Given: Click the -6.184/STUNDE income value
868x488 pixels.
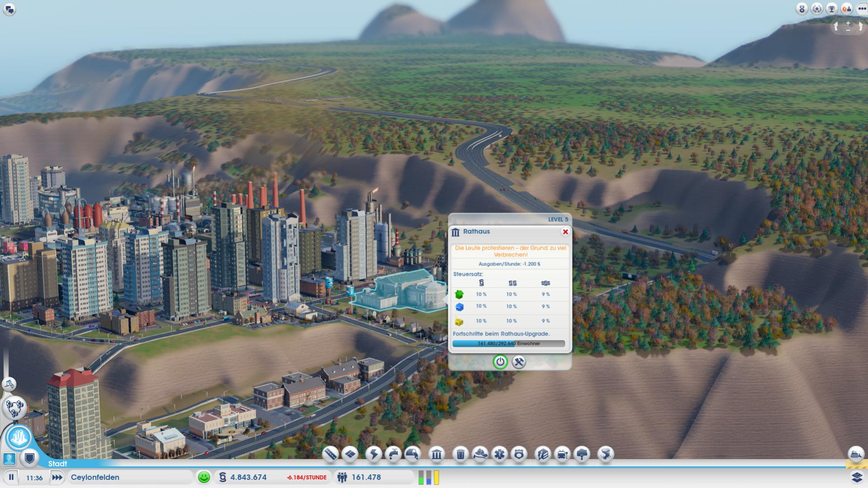Looking at the screenshot, I should click(307, 478).
